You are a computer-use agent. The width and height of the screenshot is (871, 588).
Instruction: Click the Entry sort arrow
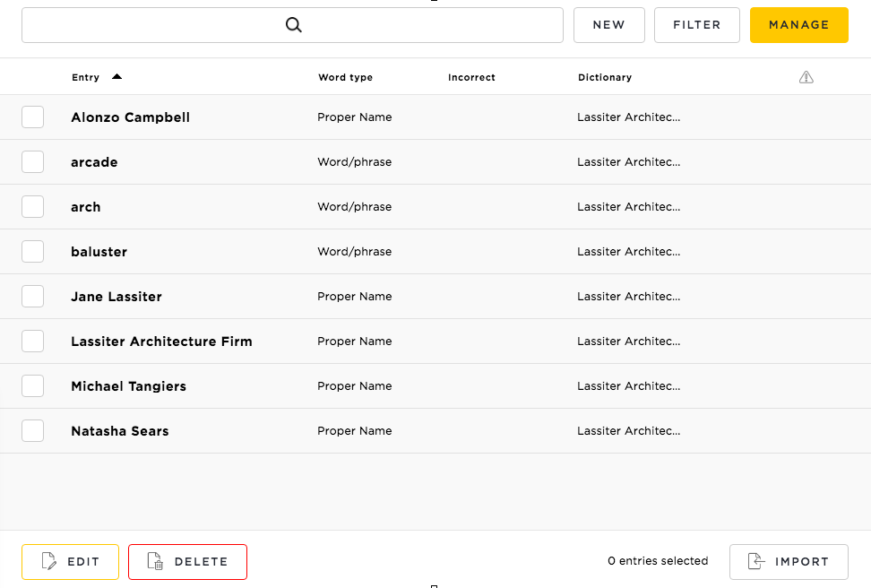pyautogui.click(x=116, y=77)
